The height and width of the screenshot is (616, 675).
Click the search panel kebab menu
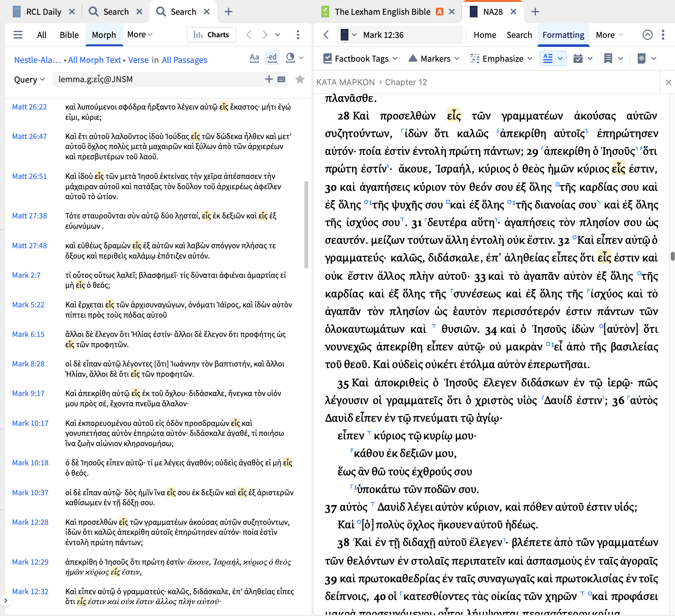(298, 35)
